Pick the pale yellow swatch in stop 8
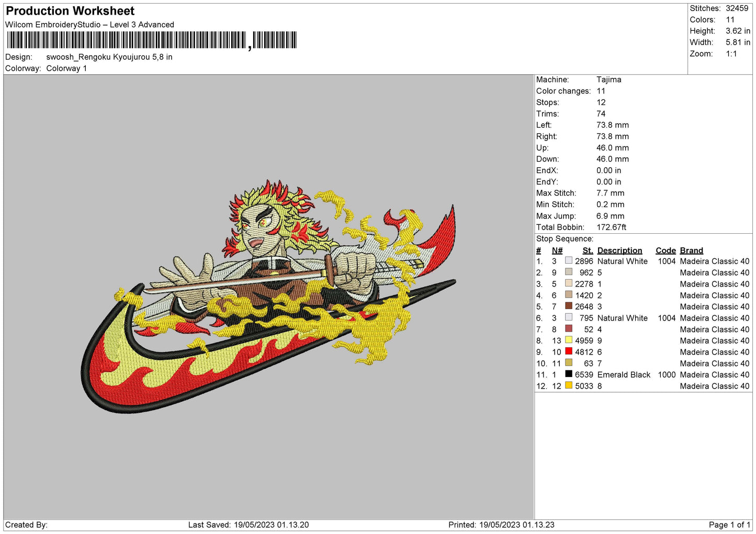 click(x=568, y=340)
